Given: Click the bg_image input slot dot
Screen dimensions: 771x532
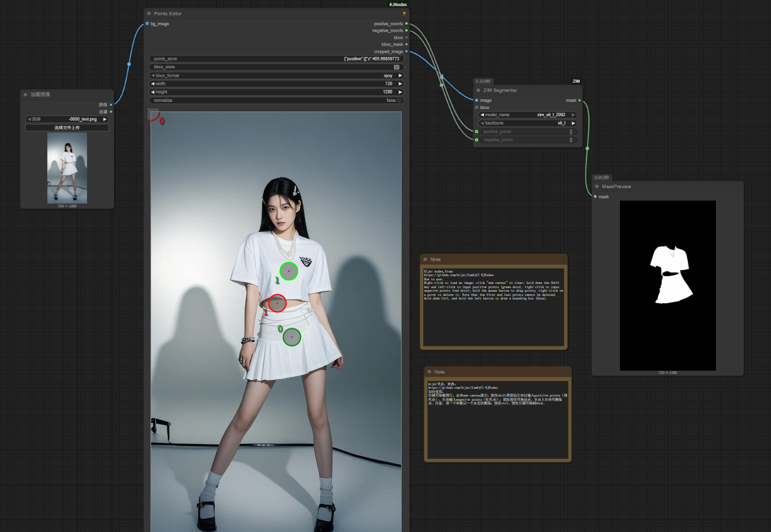Looking at the screenshot, I should coord(147,24).
